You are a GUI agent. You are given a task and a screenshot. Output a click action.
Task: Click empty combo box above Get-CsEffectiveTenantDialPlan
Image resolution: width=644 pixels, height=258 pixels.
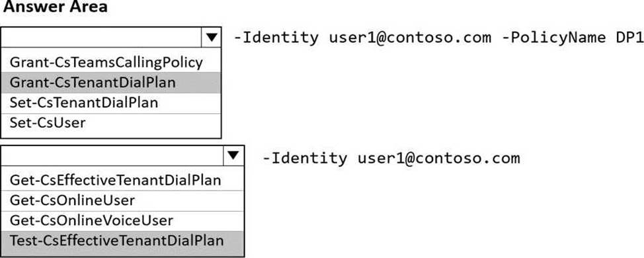tap(112, 155)
